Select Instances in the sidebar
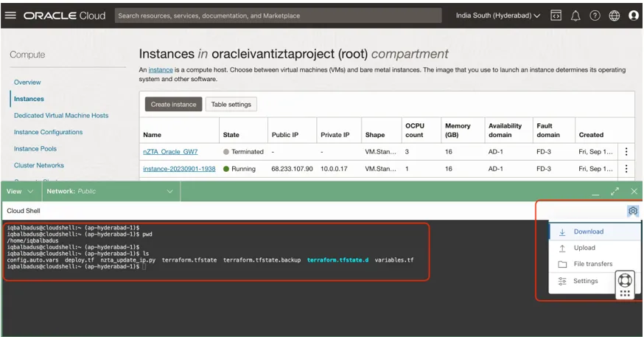The width and height of the screenshot is (644, 337). click(29, 99)
